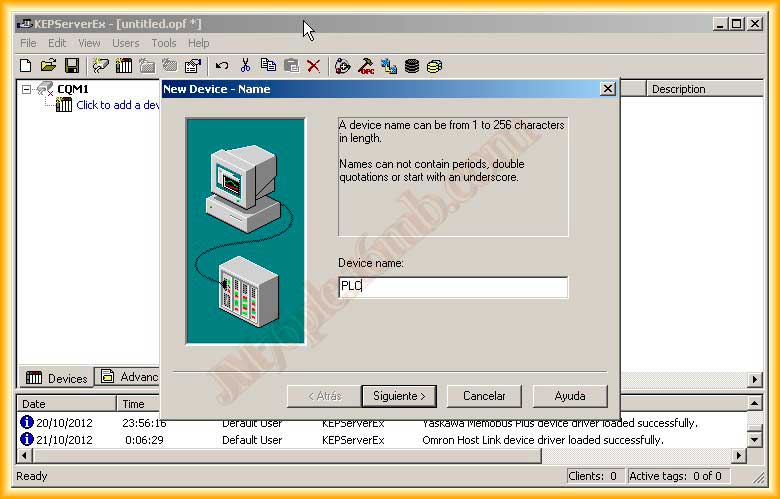Click the Date column header in log

click(x=65, y=404)
